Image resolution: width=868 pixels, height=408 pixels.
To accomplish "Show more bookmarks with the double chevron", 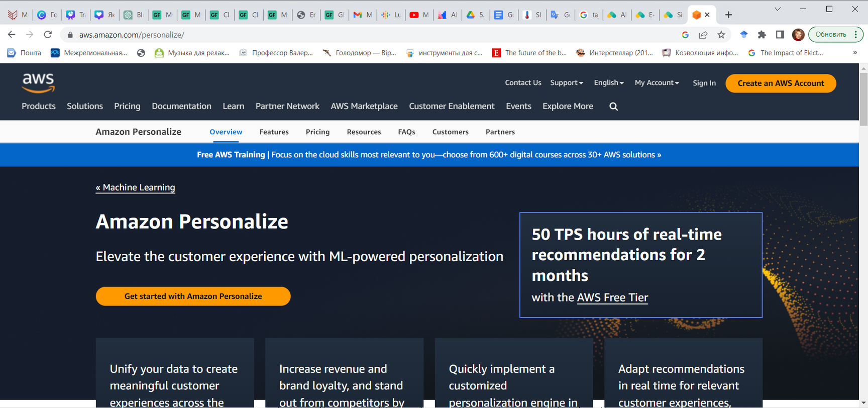I will [855, 53].
